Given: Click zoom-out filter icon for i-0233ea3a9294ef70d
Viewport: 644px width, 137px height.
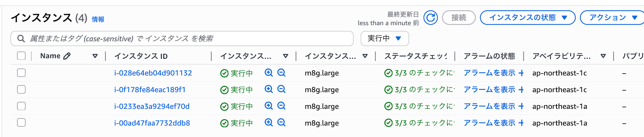Looking at the screenshot, I should (281, 106).
